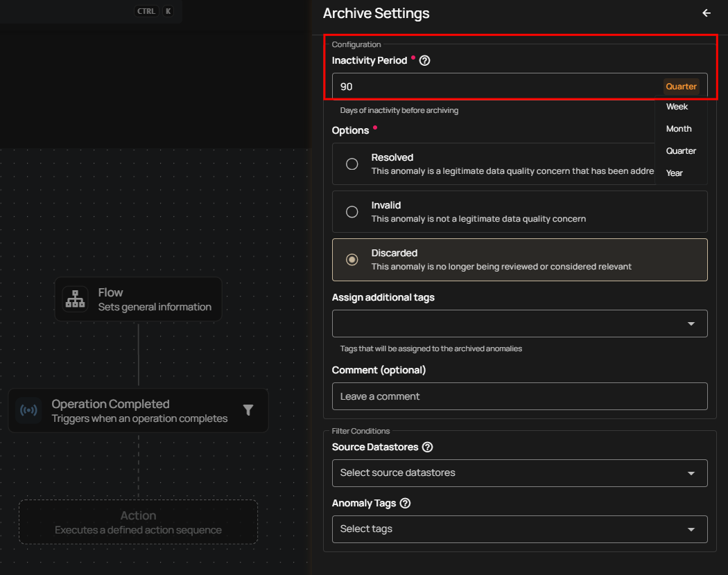This screenshot has height=575, width=728.
Task: Pick Year from the period menu
Action: pos(675,173)
